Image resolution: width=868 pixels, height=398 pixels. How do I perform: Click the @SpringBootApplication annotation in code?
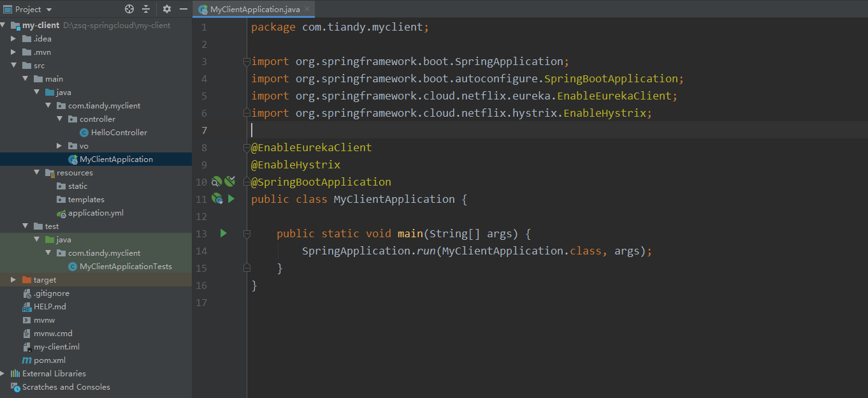(321, 182)
